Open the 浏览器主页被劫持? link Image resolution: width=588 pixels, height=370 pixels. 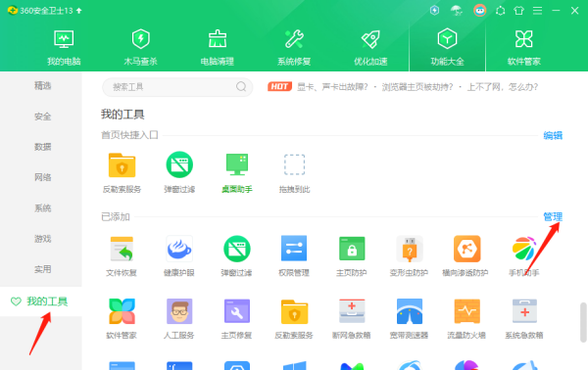point(417,87)
